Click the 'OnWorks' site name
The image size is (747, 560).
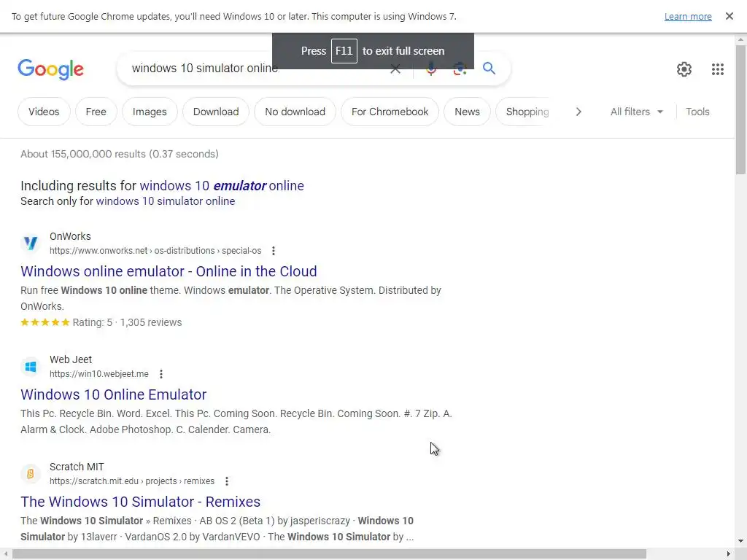pos(70,237)
